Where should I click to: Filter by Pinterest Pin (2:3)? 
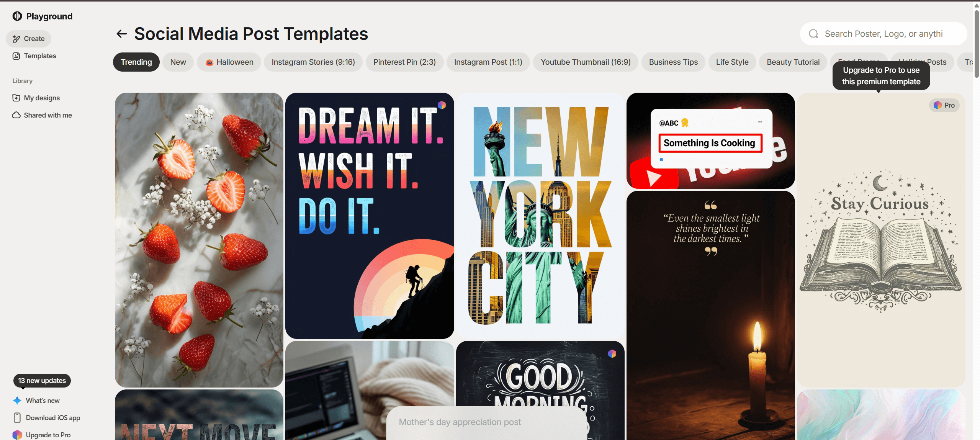tap(404, 62)
